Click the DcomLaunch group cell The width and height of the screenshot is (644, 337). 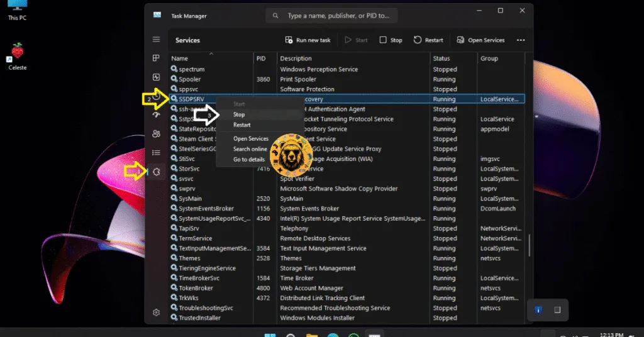click(x=498, y=209)
